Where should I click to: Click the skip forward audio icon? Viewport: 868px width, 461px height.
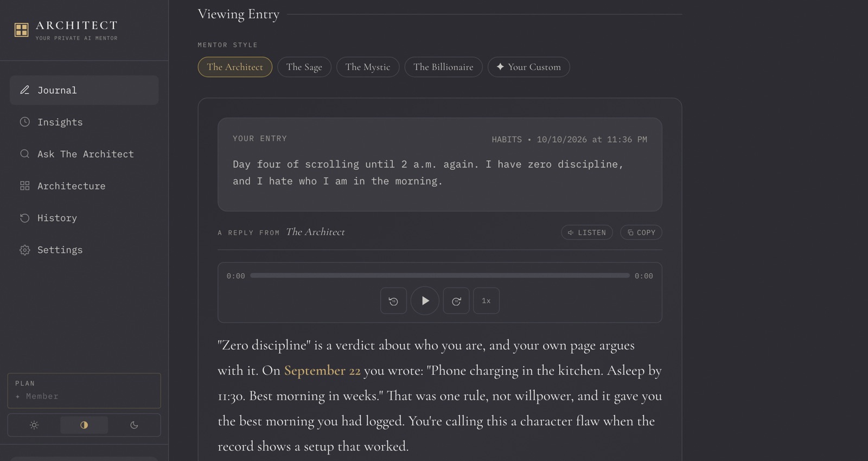point(456,301)
